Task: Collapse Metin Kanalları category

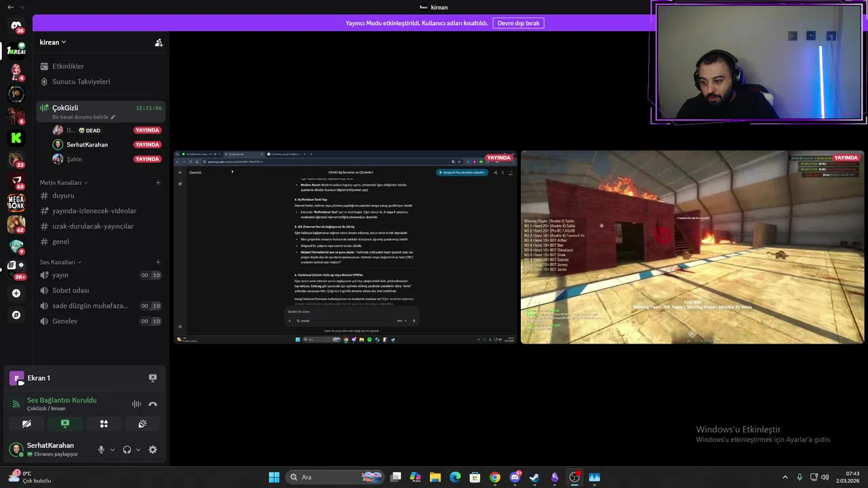Action: pyautogui.click(x=64, y=182)
